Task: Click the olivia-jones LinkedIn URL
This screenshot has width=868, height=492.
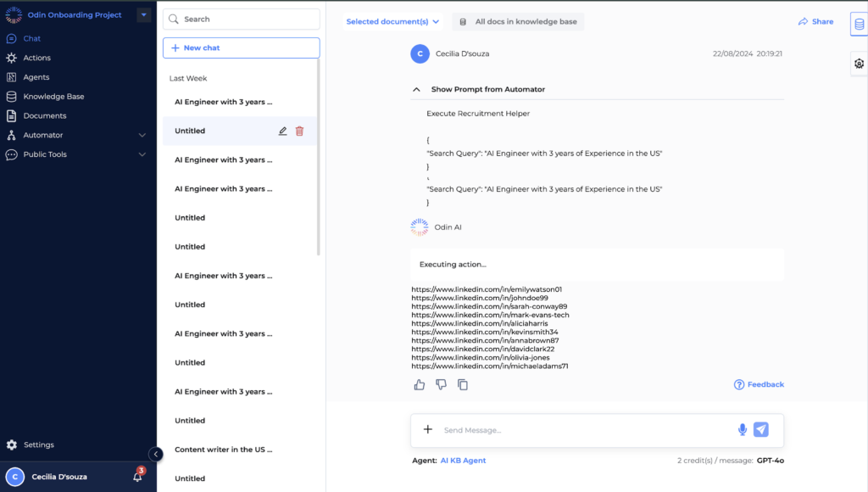Action: click(481, 357)
